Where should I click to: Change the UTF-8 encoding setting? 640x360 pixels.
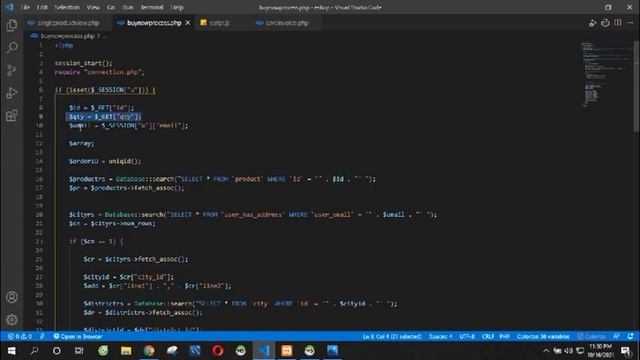[x=467, y=336]
